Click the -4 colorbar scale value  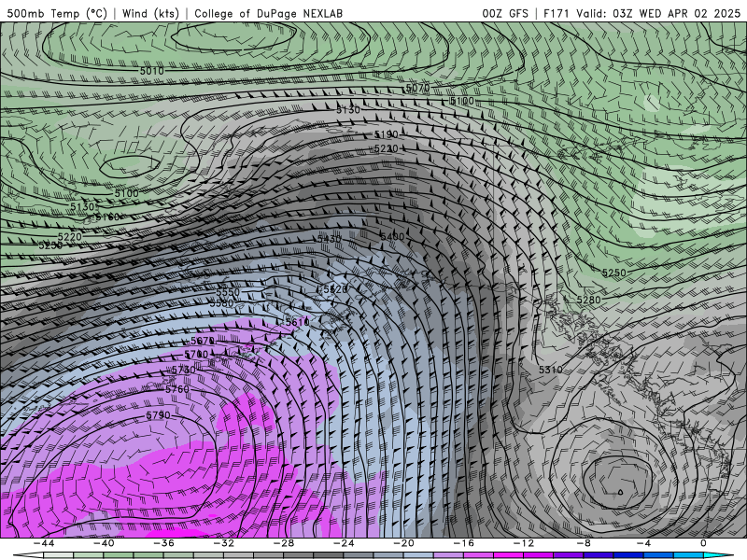pyautogui.click(x=643, y=543)
